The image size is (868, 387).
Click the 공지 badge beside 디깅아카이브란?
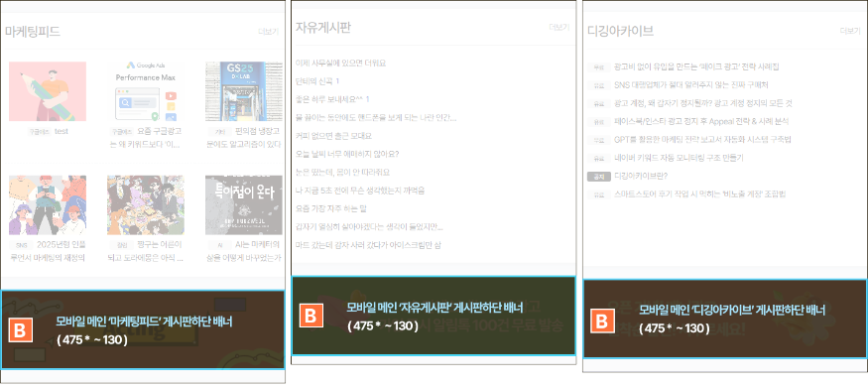point(598,177)
